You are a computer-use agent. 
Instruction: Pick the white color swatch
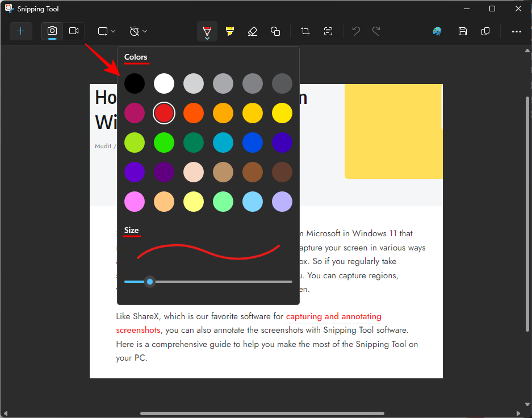[x=164, y=83]
